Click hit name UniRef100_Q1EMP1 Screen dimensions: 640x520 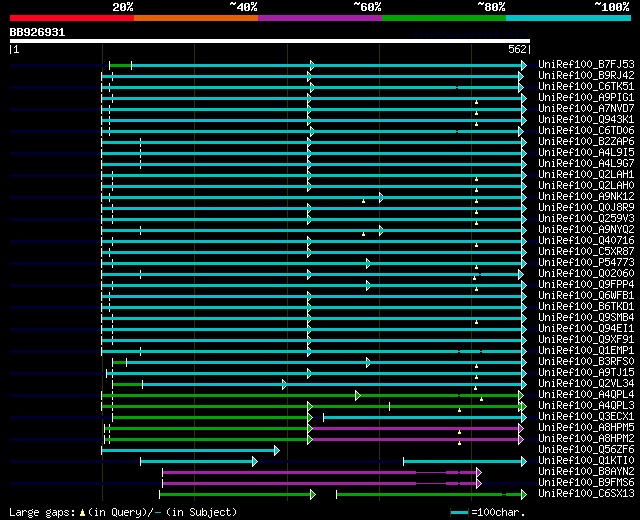pyautogui.click(x=586, y=351)
